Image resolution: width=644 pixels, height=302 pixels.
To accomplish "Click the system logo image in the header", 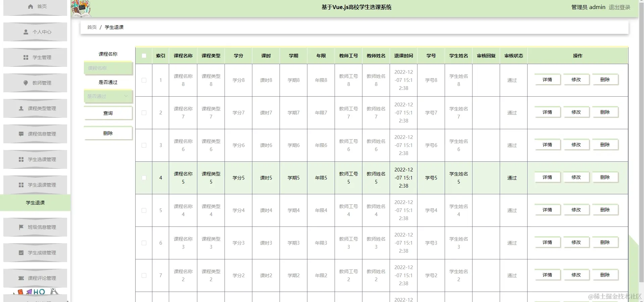I will pos(81,8).
